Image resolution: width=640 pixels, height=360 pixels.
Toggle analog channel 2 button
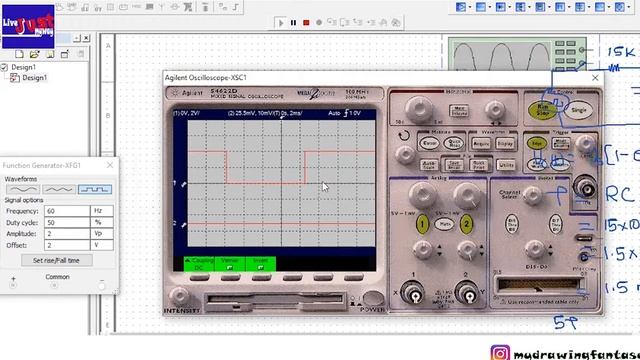pyautogui.click(x=466, y=224)
